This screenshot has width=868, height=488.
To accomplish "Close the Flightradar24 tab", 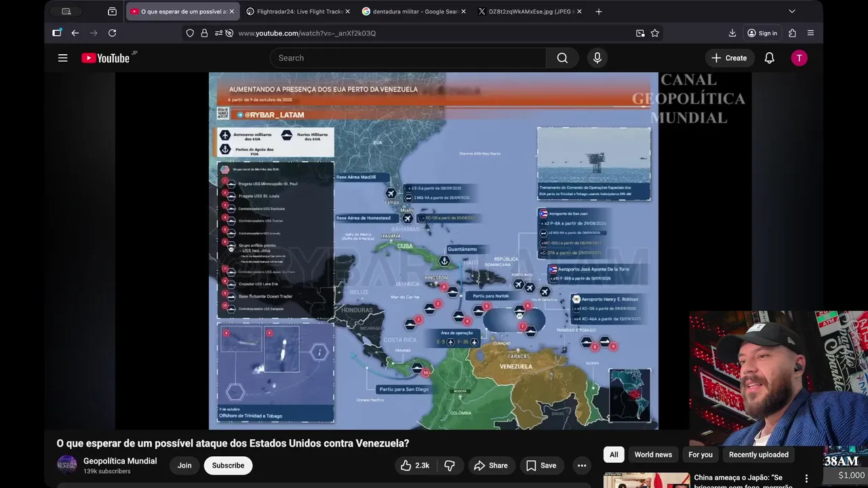I will 347,12.
